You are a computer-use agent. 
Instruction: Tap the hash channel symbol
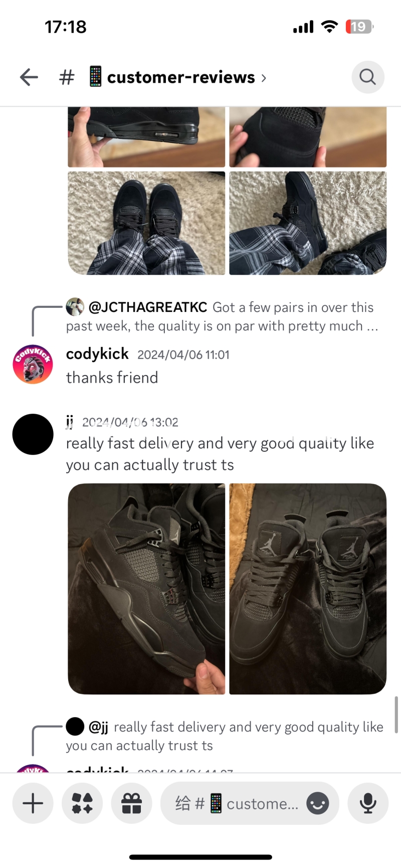[67, 77]
